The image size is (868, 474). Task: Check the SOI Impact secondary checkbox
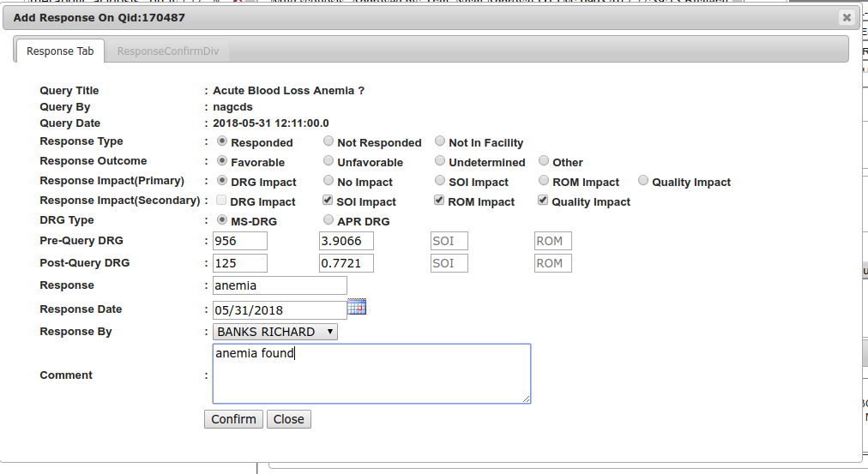(329, 201)
